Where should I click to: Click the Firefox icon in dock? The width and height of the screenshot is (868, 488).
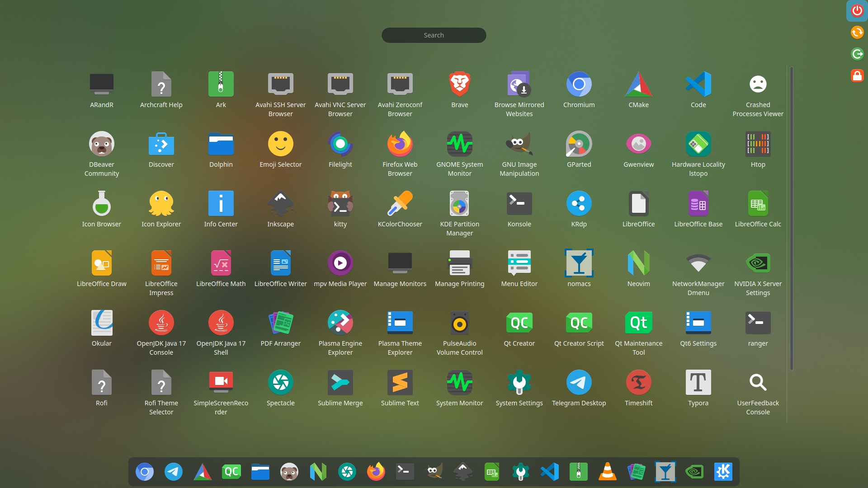376,472
